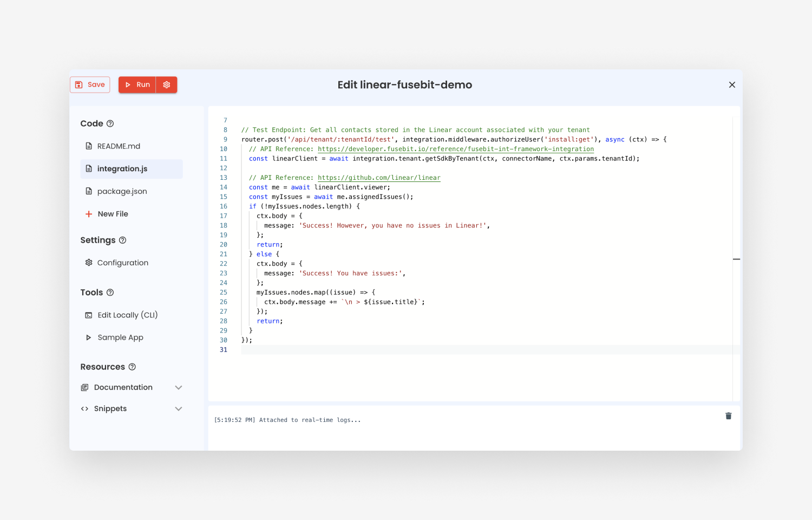Open the developer.fusebit.io reference link

456,149
